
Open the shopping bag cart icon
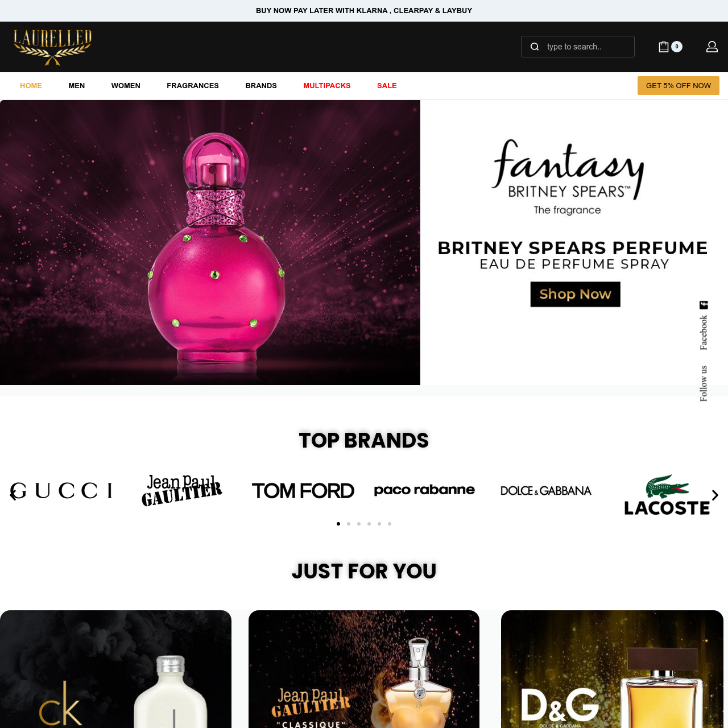click(x=664, y=47)
